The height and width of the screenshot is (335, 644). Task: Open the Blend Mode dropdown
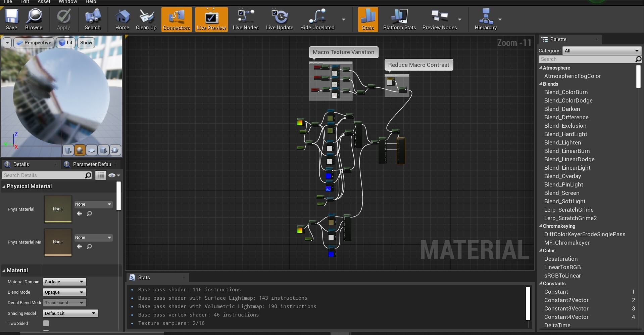coord(64,292)
